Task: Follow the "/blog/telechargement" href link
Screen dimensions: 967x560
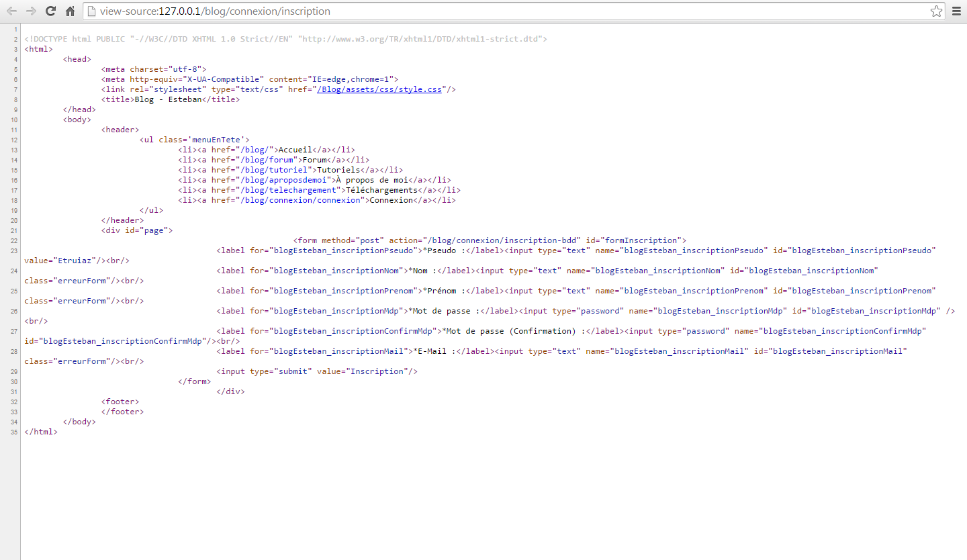Action: (x=287, y=190)
